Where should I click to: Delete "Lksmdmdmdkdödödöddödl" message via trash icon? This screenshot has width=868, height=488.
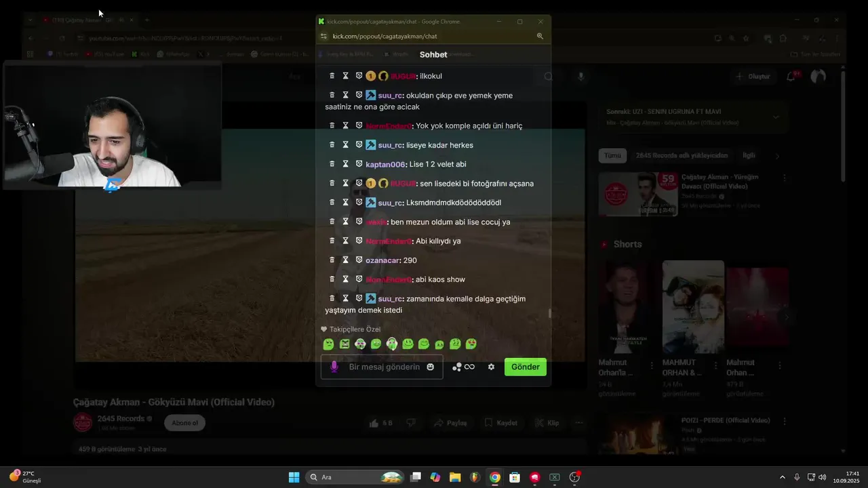pos(332,202)
